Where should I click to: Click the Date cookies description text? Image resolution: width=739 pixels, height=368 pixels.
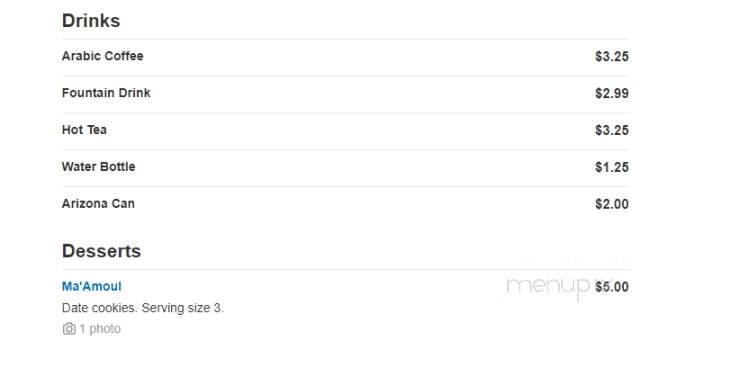coord(99,308)
